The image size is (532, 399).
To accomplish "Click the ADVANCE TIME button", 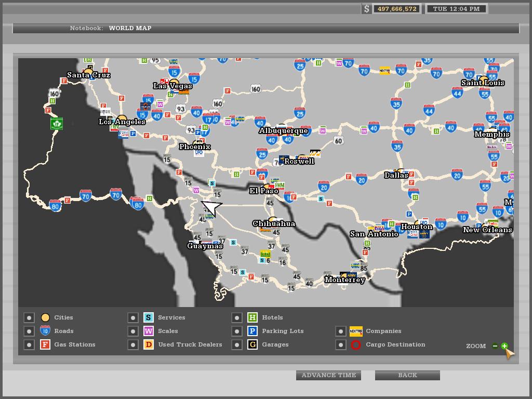I will (x=328, y=375).
